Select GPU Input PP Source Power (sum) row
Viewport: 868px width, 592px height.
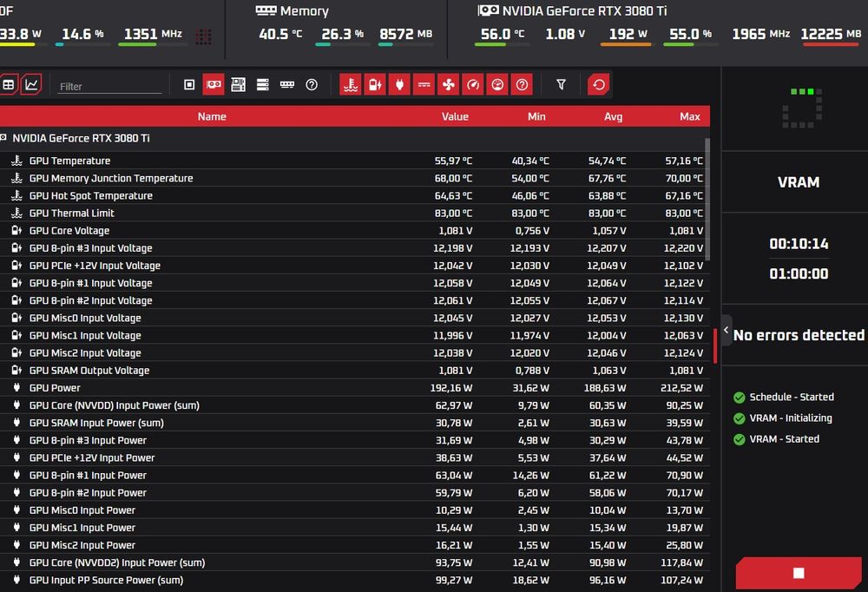(354, 580)
